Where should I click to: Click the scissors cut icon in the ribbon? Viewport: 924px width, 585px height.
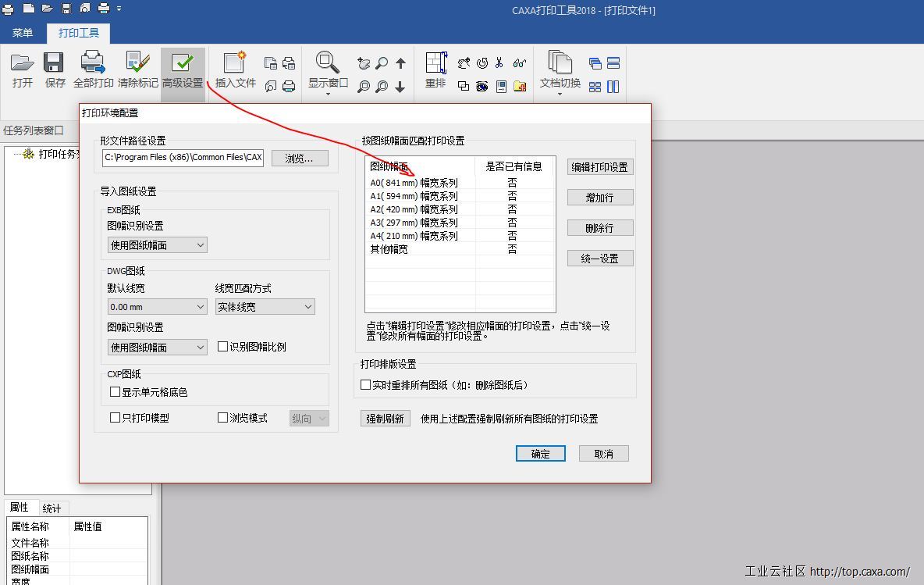(499, 63)
